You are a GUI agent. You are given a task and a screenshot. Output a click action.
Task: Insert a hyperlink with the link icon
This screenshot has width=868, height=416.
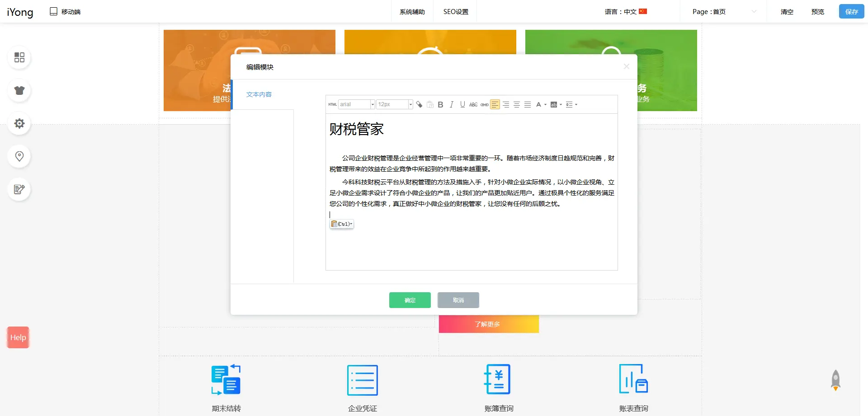(x=484, y=105)
